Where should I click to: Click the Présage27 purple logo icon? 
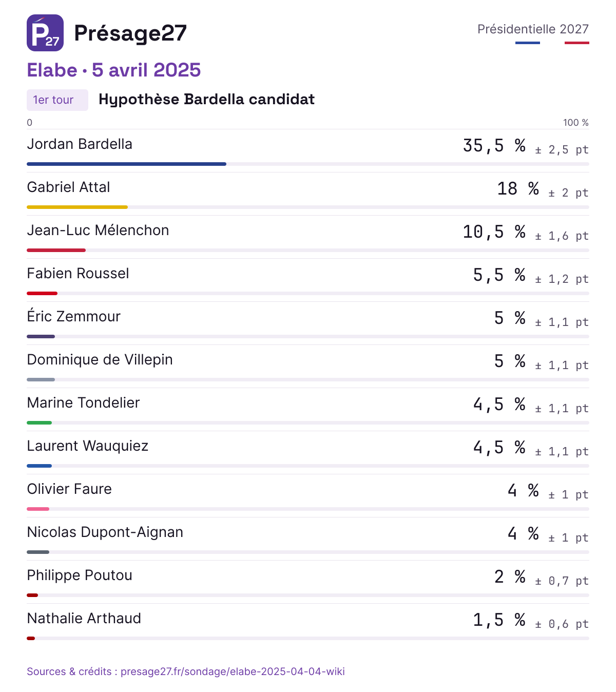click(45, 33)
